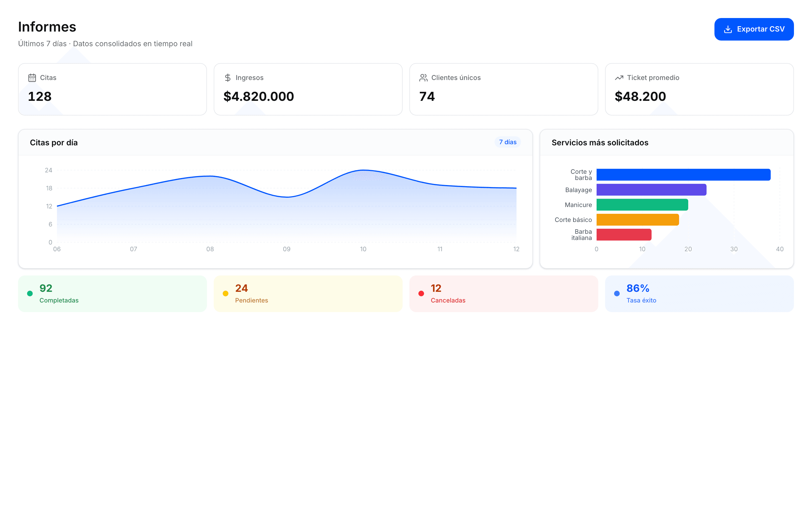Click the 10 date label on chart axis

363,249
